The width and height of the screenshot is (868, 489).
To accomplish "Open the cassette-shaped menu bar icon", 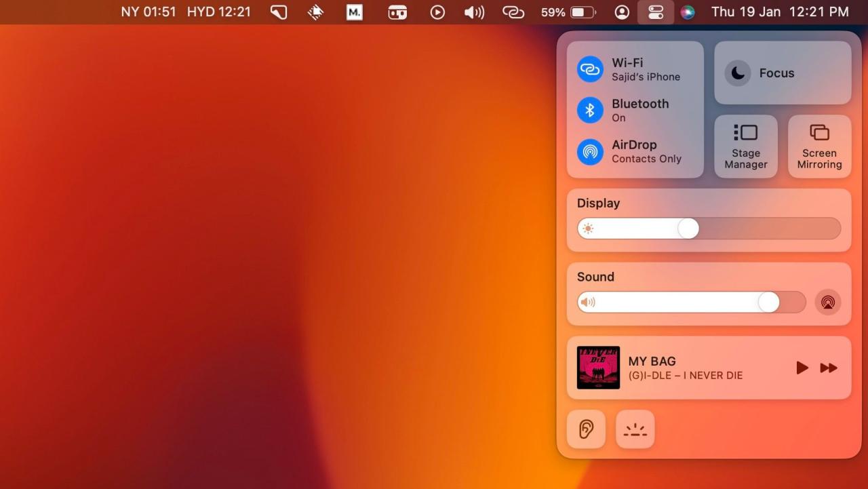I will coord(397,12).
